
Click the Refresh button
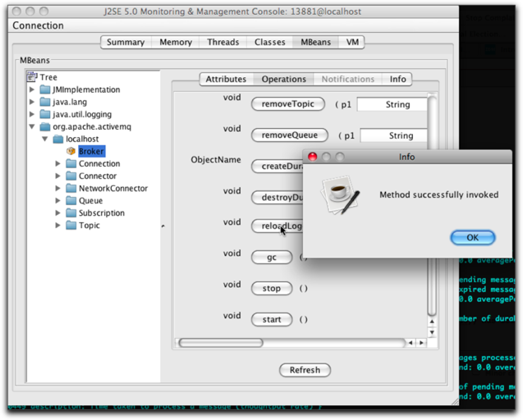[x=305, y=370]
